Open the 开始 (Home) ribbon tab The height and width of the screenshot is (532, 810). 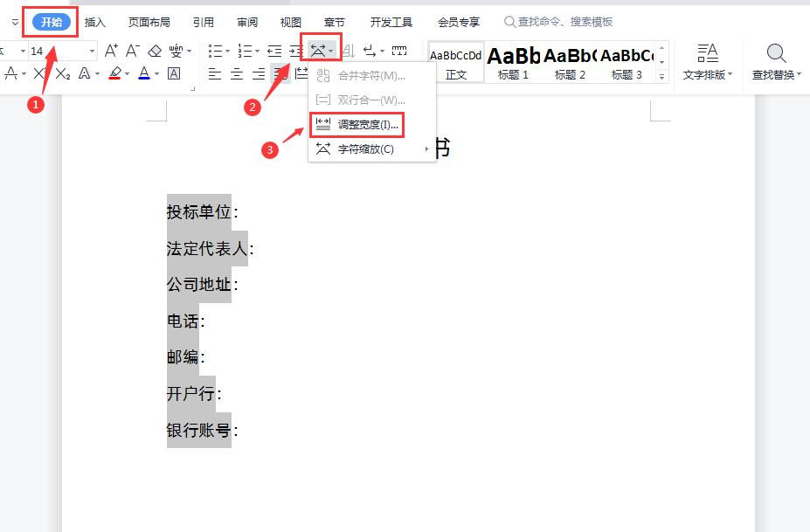tap(52, 22)
